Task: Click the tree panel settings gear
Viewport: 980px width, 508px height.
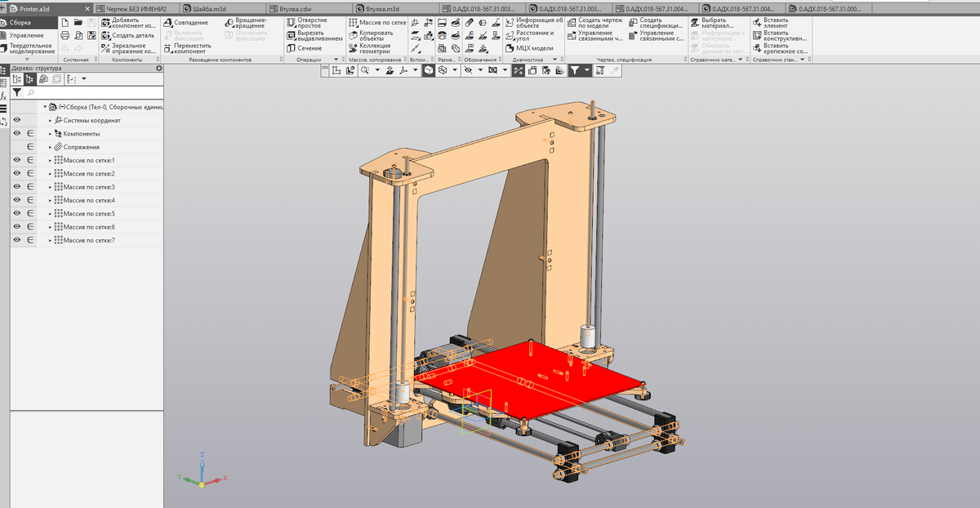Action: [x=159, y=69]
